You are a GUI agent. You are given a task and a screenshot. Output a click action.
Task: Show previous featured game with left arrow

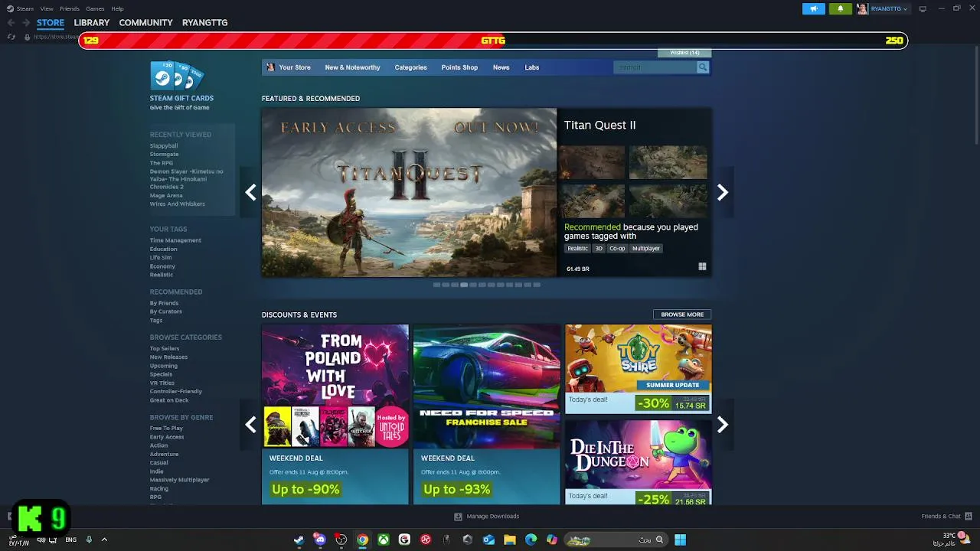250,192
